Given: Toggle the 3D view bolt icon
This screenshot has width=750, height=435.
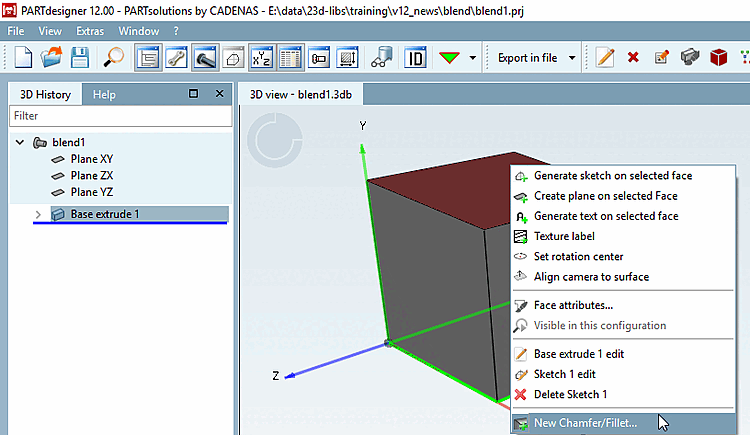Looking at the screenshot, I should (x=205, y=58).
